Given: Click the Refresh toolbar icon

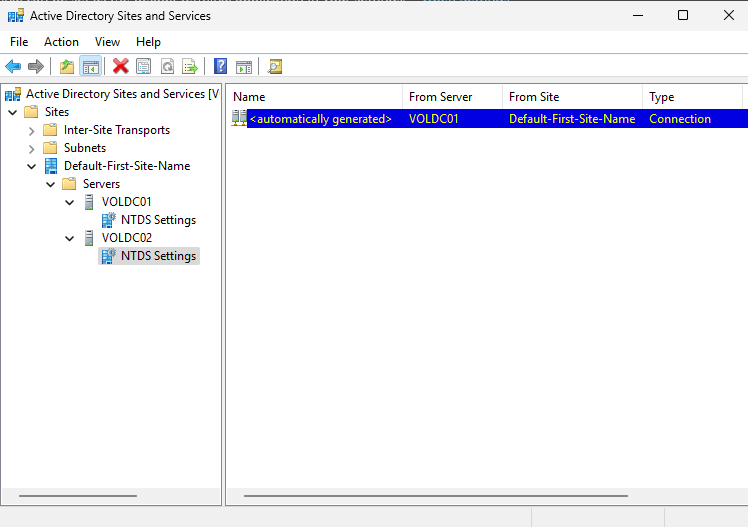Looking at the screenshot, I should (x=167, y=67).
